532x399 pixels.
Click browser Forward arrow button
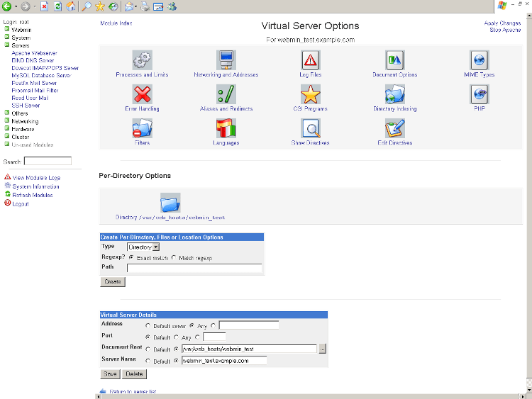click(x=26, y=6)
